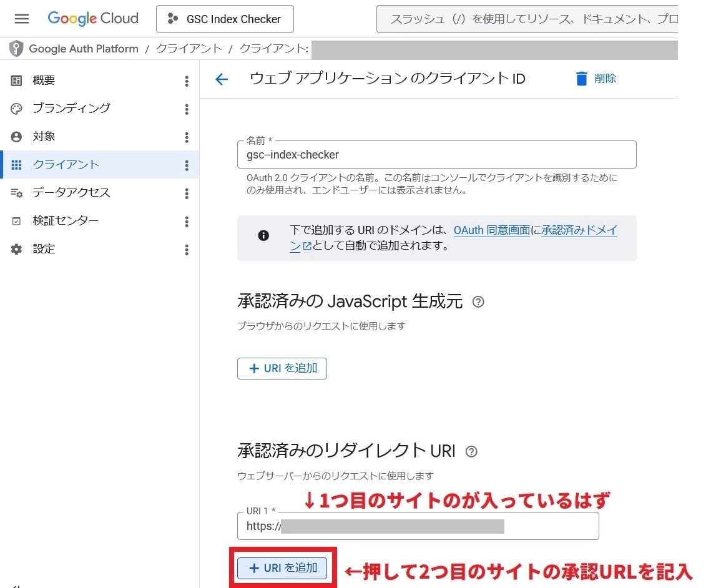Open Google Auth Platform breadcrumb link
This screenshot has width=726, height=588.
84,49
